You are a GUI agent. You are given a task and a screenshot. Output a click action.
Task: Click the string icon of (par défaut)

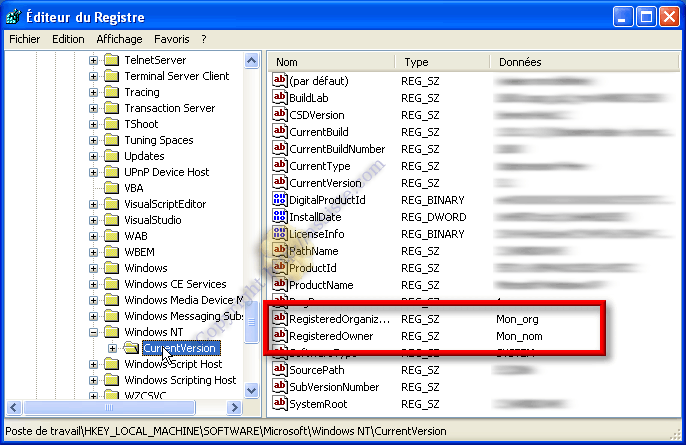[x=280, y=81]
